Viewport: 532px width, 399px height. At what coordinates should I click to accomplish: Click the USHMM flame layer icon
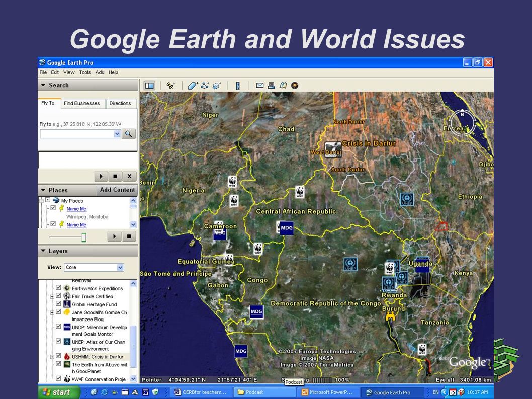click(67, 357)
